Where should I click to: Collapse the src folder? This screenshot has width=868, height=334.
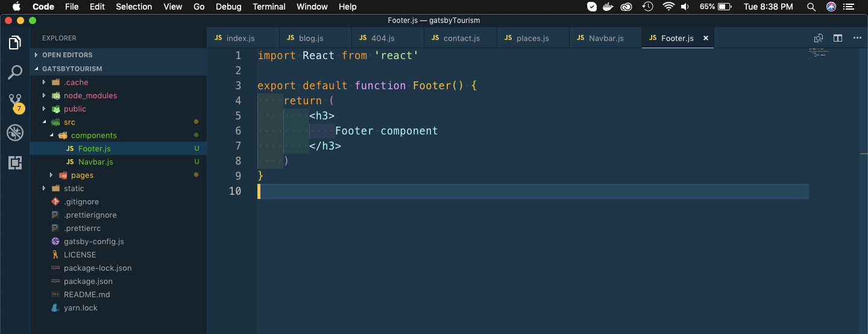pyautogui.click(x=44, y=122)
